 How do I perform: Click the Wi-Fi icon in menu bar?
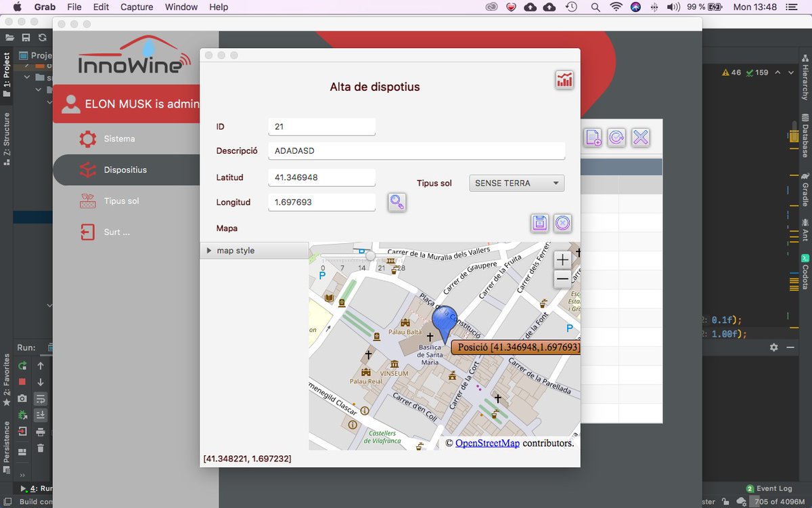click(616, 7)
